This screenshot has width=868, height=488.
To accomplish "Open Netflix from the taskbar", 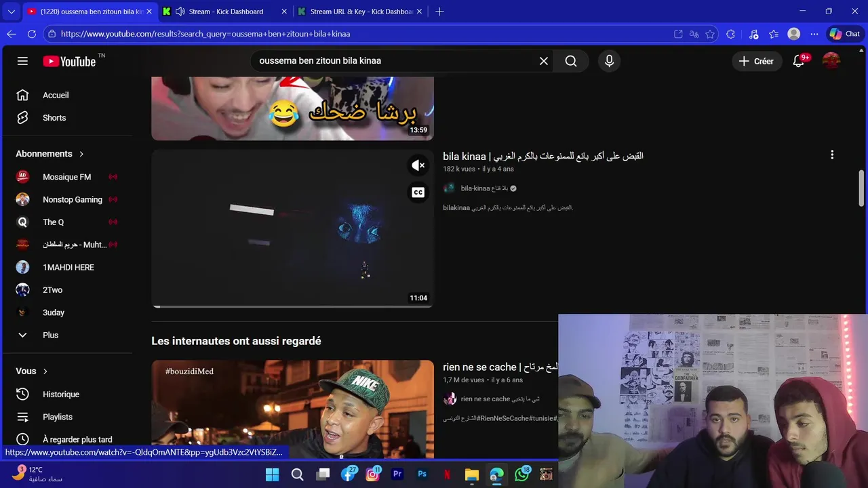I will pos(447,474).
